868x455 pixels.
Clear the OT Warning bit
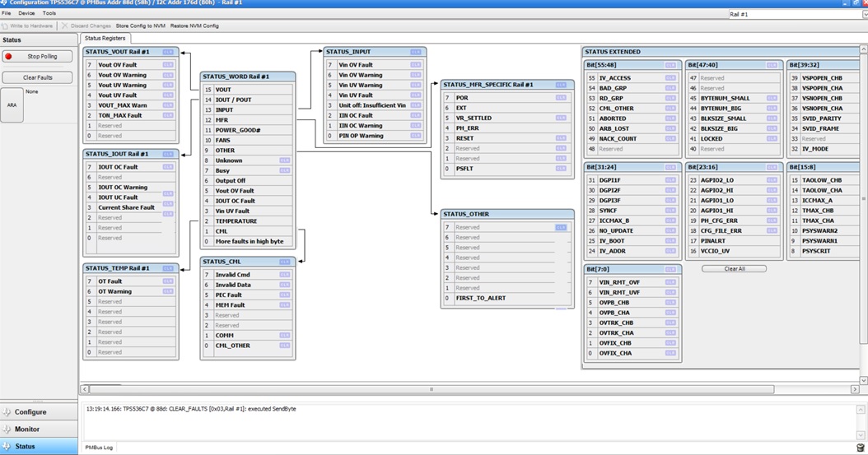168,291
